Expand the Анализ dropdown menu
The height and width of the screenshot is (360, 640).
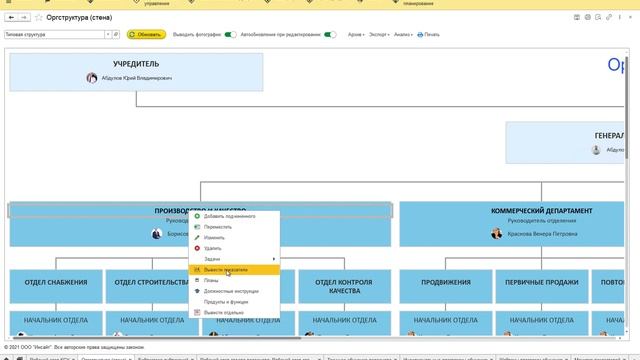coord(403,35)
